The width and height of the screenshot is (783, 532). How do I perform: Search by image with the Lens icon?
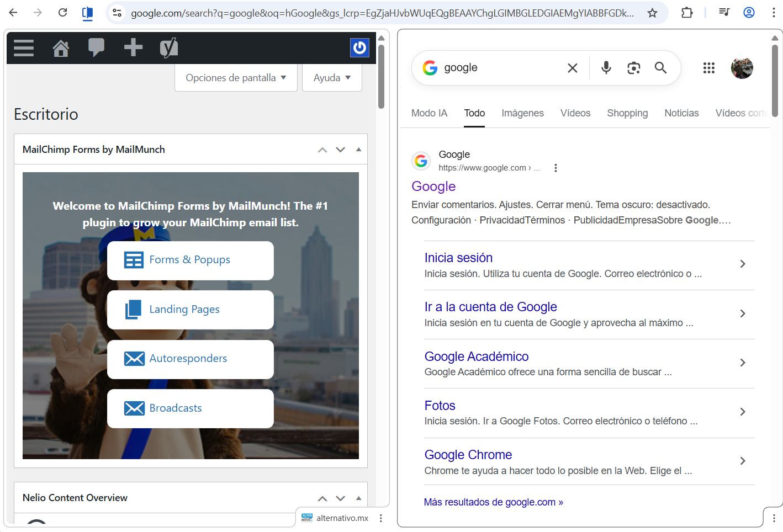point(633,68)
